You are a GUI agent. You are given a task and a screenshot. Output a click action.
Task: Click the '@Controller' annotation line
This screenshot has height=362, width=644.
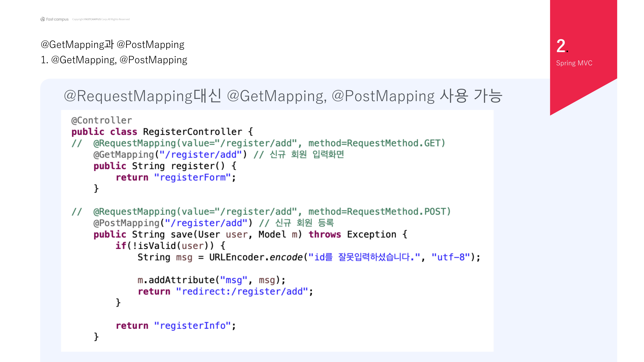(x=102, y=120)
